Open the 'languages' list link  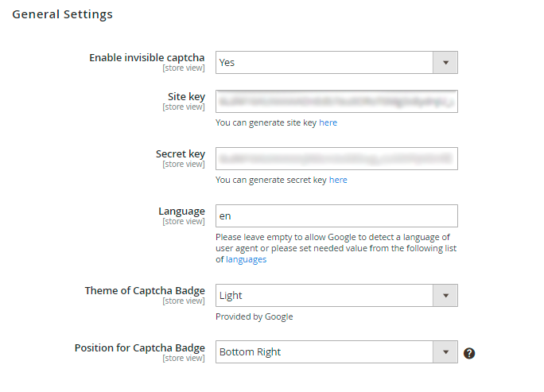point(247,260)
